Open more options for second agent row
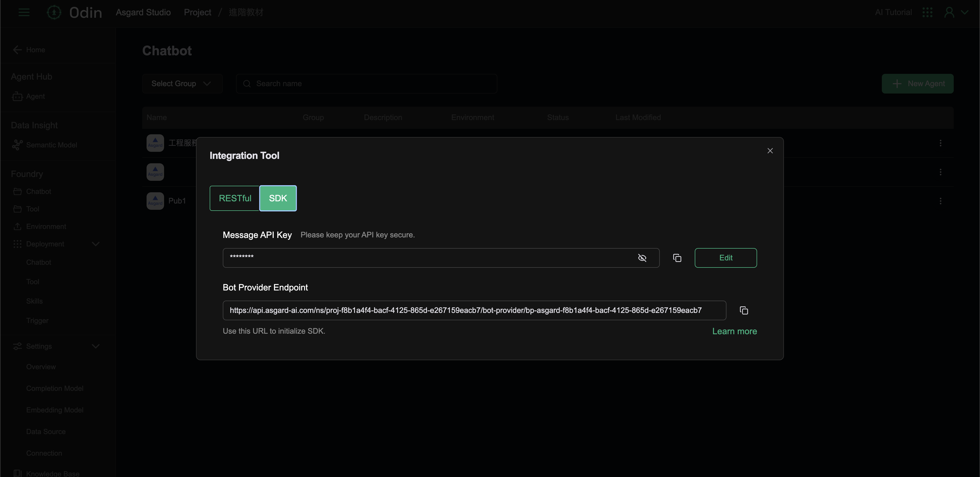 coord(940,172)
